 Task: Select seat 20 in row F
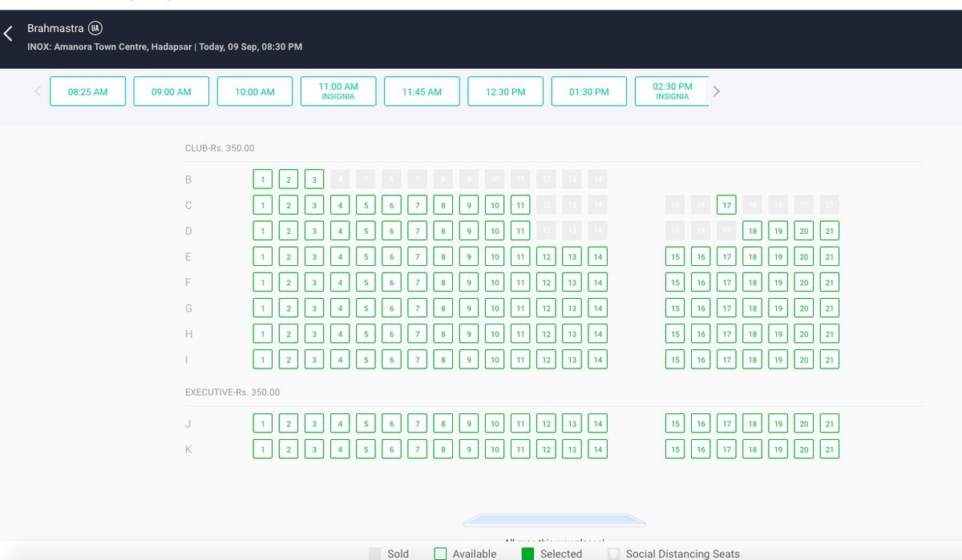[x=804, y=282]
